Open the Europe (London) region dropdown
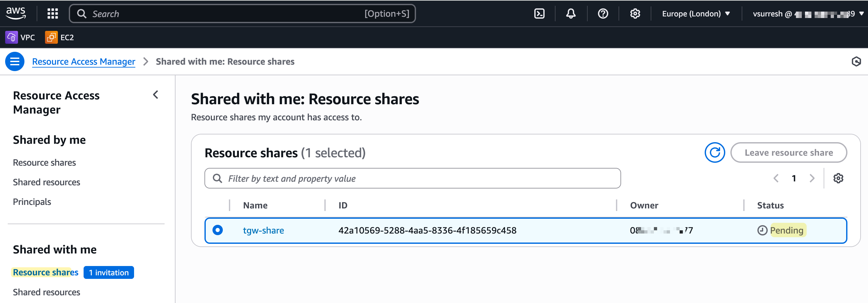The width and height of the screenshot is (868, 303). click(x=696, y=14)
